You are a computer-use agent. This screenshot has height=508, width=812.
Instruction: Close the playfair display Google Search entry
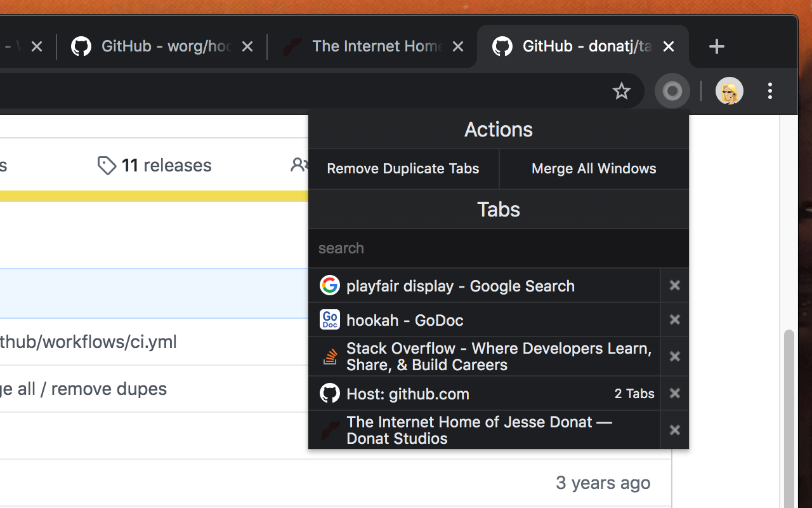click(x=674, y=286)
